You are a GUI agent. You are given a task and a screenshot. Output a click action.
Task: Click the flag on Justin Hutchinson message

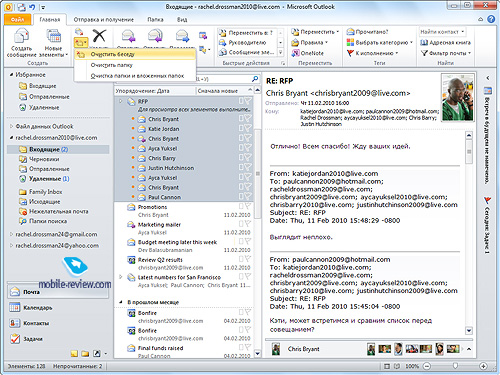pyautogui.click(x=248, y=167)
